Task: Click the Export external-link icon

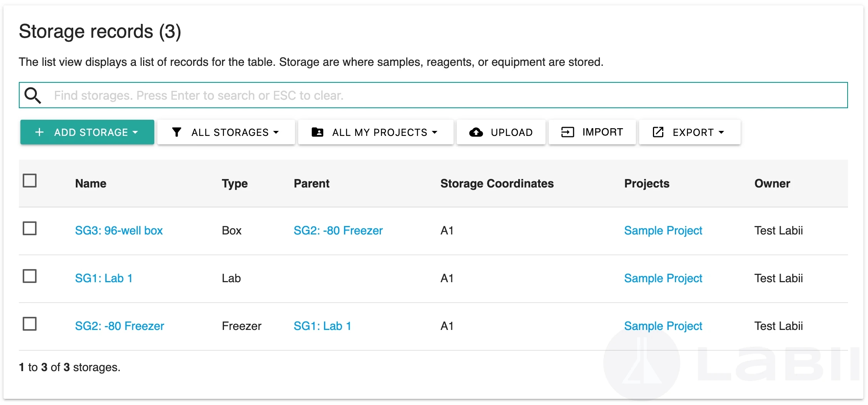Action: point(658,132)
